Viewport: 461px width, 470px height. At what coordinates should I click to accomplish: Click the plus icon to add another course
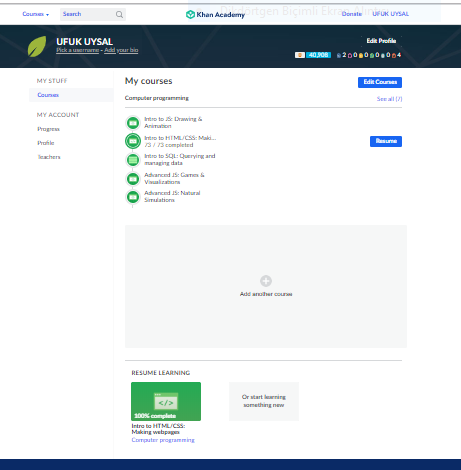(266, 281)
